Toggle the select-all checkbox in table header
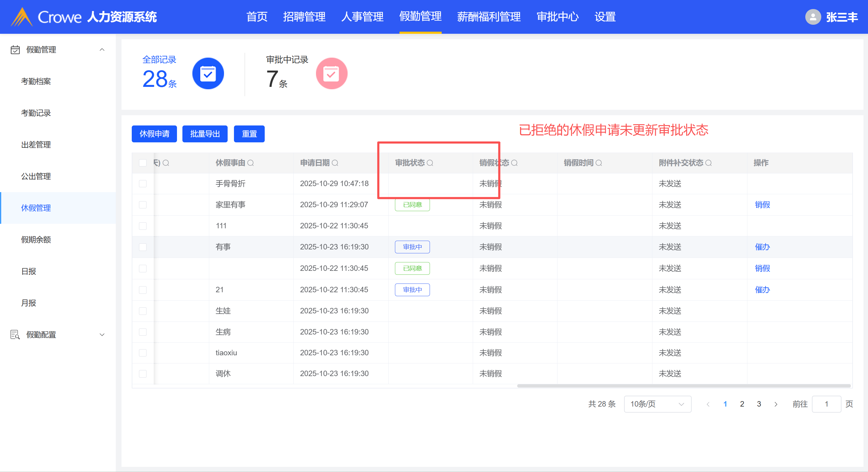 pos(143,163)
